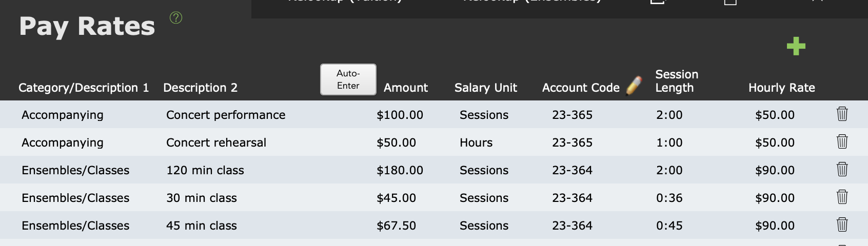Edit the $100.00 amount field
Screen dimensions: 868x246
point(400,115)
